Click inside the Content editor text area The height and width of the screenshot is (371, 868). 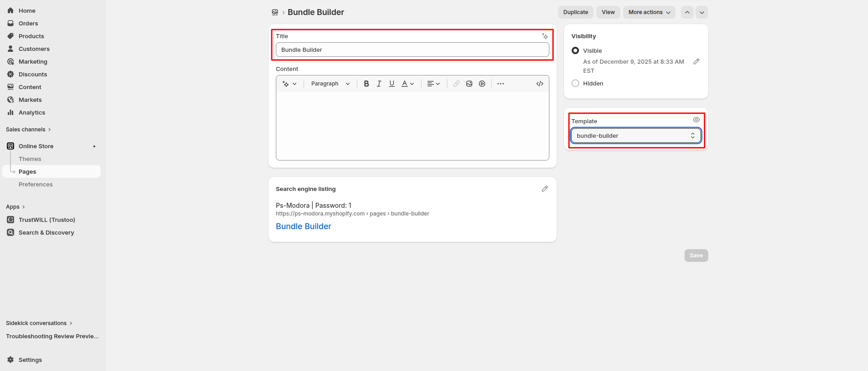(x=412, y=126)
